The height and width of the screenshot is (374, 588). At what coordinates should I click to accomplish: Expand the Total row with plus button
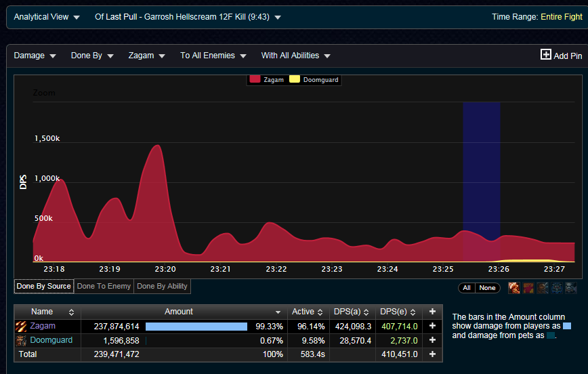pyautogui.click(x=432, y=354)
